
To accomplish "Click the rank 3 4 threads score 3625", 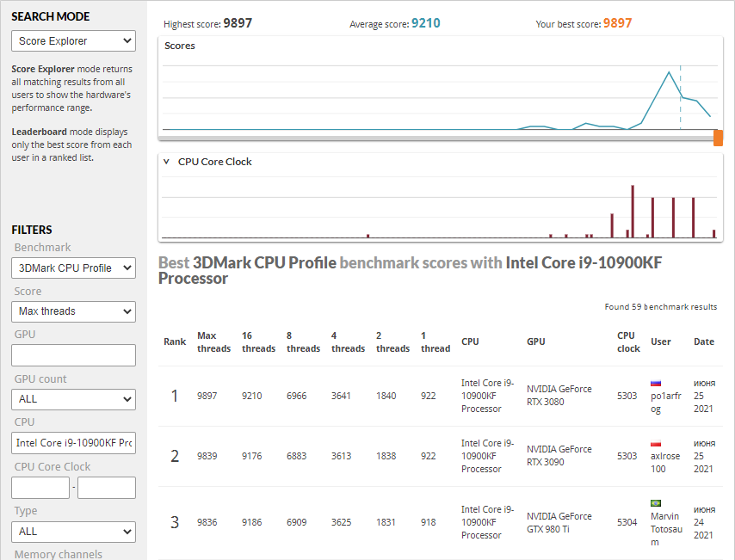I will pos(341,522).
